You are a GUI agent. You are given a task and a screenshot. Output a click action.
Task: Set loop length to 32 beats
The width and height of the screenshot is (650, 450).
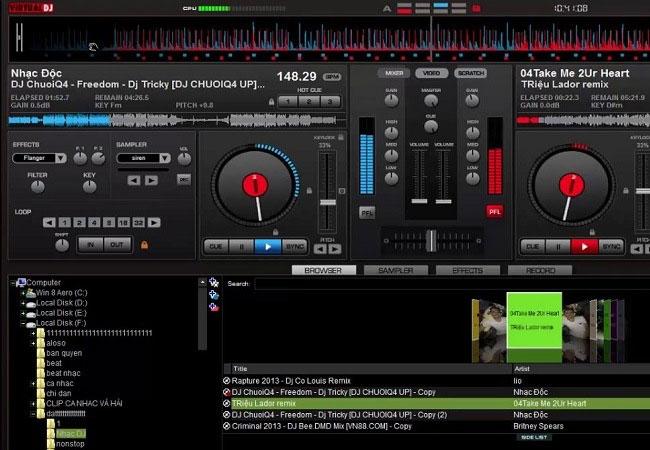[138, 223]
